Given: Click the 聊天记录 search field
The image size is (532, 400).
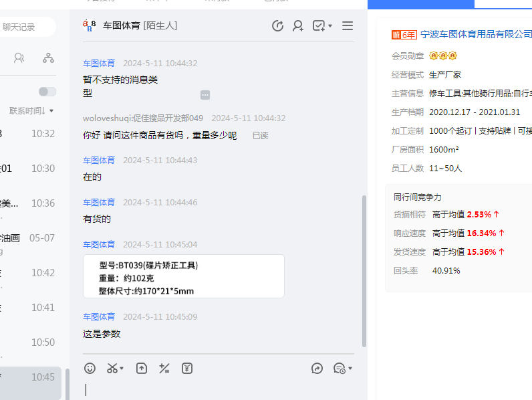Looking at the screenshot, I should click(x=27, y=27).
